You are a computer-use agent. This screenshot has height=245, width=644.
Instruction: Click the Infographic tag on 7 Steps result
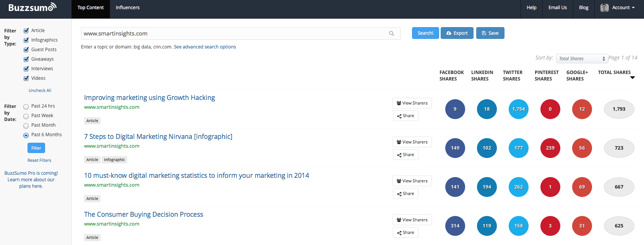point(114,160)
